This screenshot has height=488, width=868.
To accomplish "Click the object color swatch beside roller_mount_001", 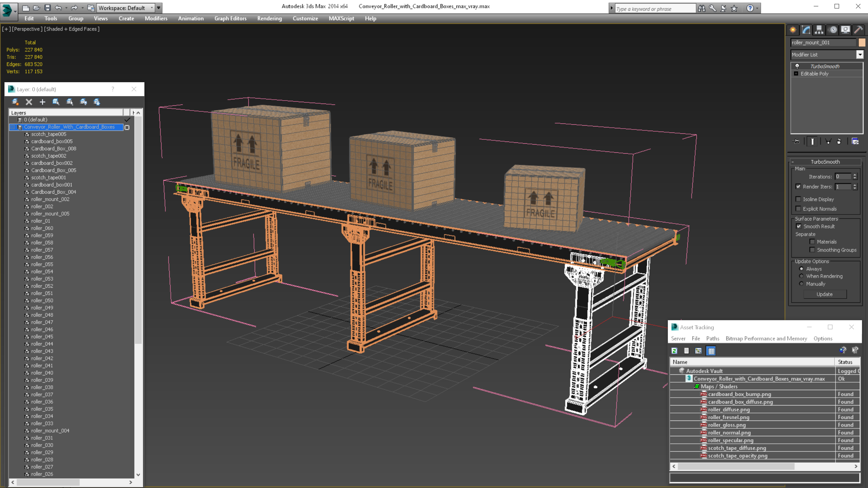I will (x=862, y=42).
